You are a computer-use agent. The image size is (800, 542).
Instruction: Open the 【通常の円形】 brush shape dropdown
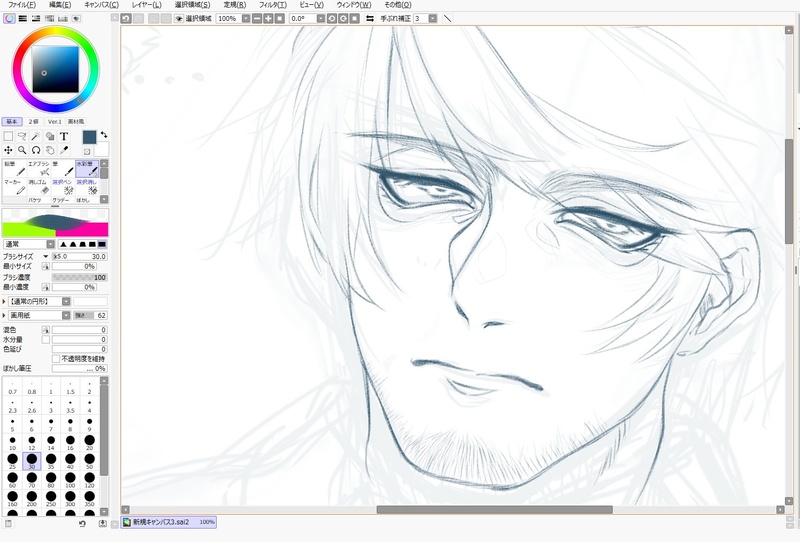click(x=66, y=302)
